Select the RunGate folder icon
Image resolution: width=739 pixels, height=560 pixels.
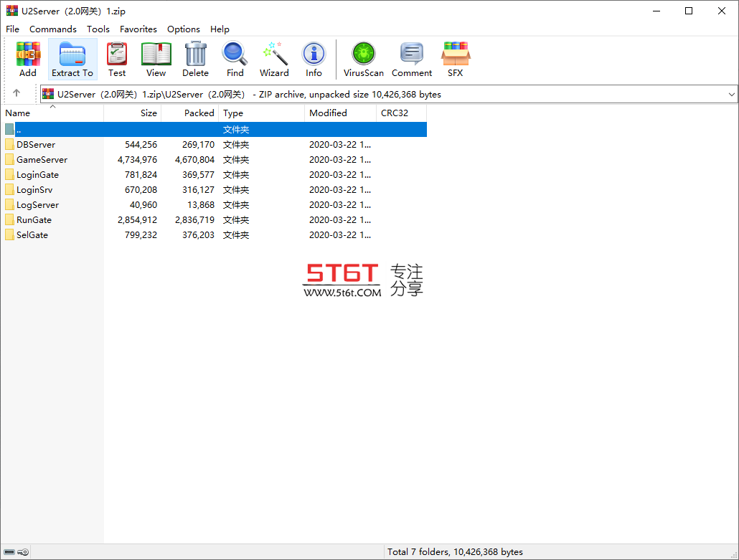[9, 220]
